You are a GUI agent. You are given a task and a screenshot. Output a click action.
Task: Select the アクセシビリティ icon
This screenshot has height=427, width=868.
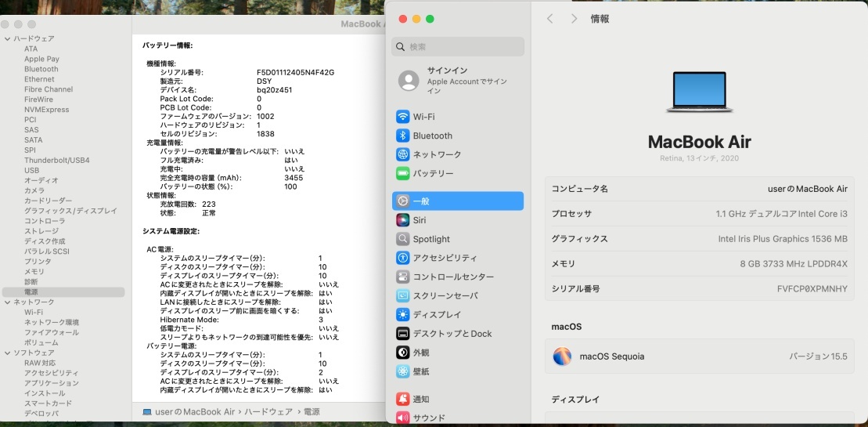[x=403, y=258]
